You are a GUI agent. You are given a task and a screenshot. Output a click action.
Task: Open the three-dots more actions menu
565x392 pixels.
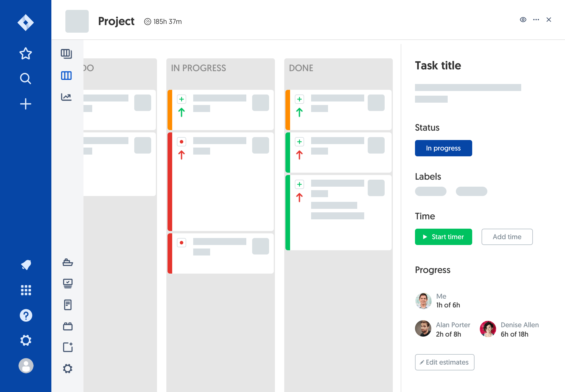[536, 20]
